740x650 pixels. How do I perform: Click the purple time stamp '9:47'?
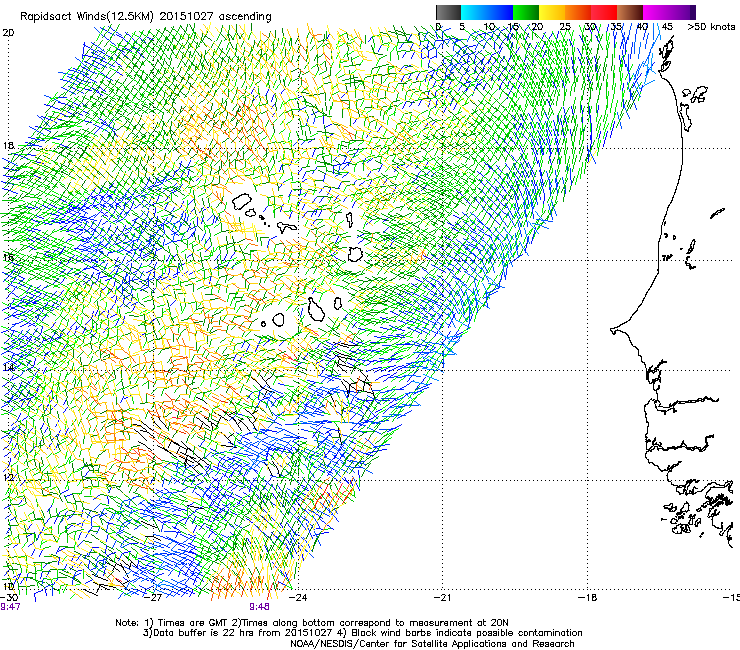[x=10, y=607]
